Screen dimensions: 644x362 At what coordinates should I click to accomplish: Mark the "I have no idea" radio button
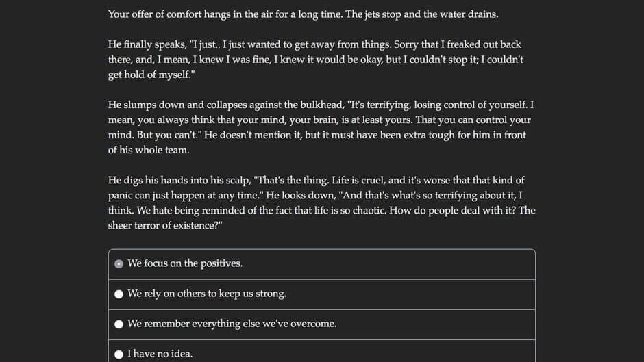coord(119,354)
